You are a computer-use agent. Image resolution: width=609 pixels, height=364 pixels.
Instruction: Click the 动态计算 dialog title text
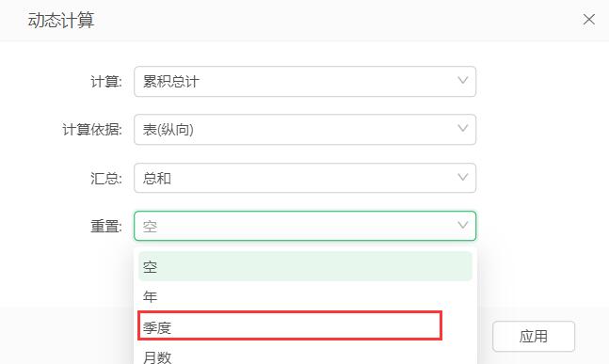pos(61,20)
